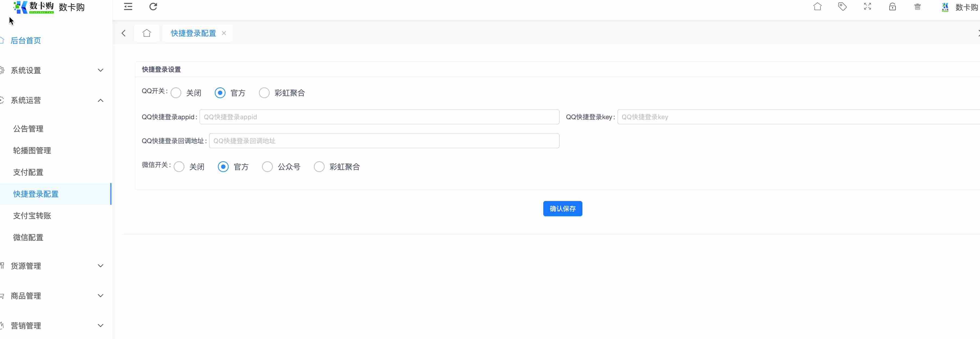Click the trash clear-cache icon

click(917, 7)
